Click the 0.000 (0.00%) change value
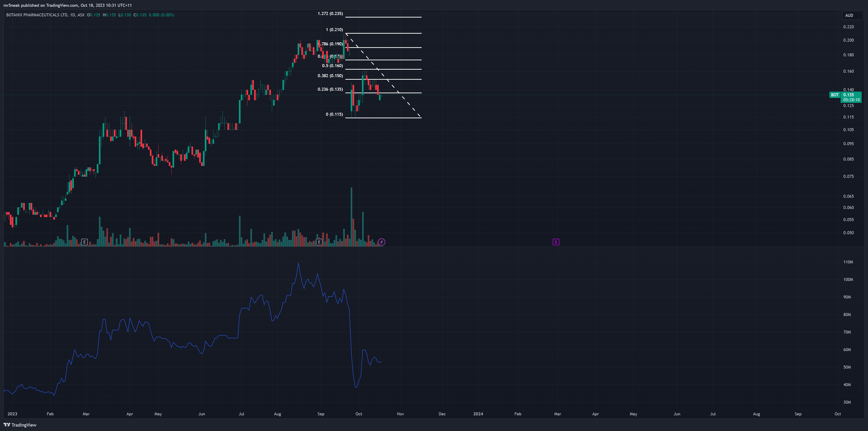 [x=161, y=15]
